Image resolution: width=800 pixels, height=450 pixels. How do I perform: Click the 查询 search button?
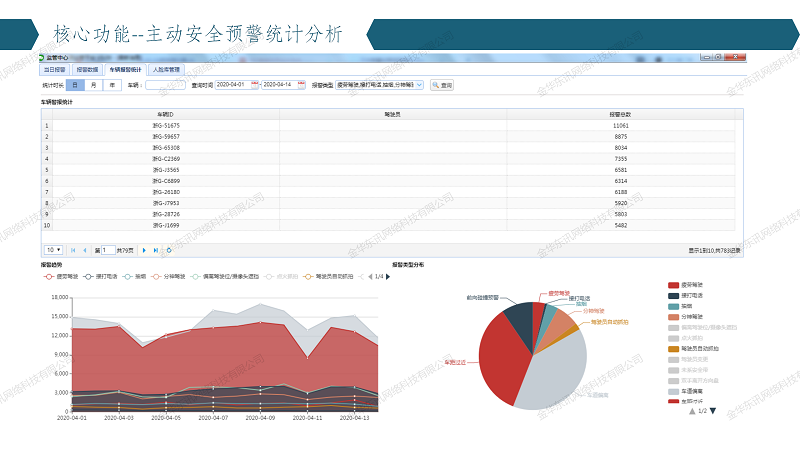pyautogui.click(x=442, y=85)
